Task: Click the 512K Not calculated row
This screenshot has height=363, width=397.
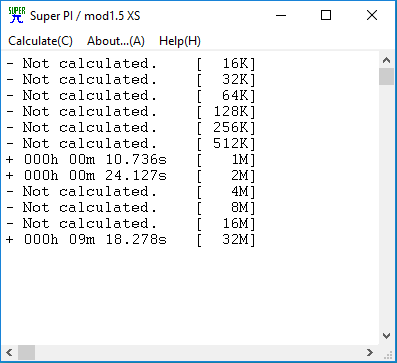Action: [131, 144]
